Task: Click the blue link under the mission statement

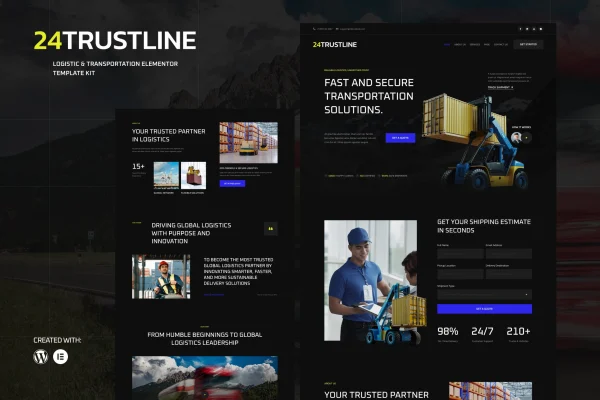Action: (x=214, y=295)
